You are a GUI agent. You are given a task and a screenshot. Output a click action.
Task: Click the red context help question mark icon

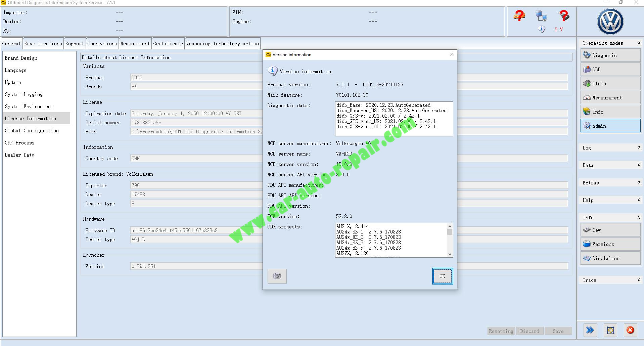pyautogui.click(x=564, y=16)
